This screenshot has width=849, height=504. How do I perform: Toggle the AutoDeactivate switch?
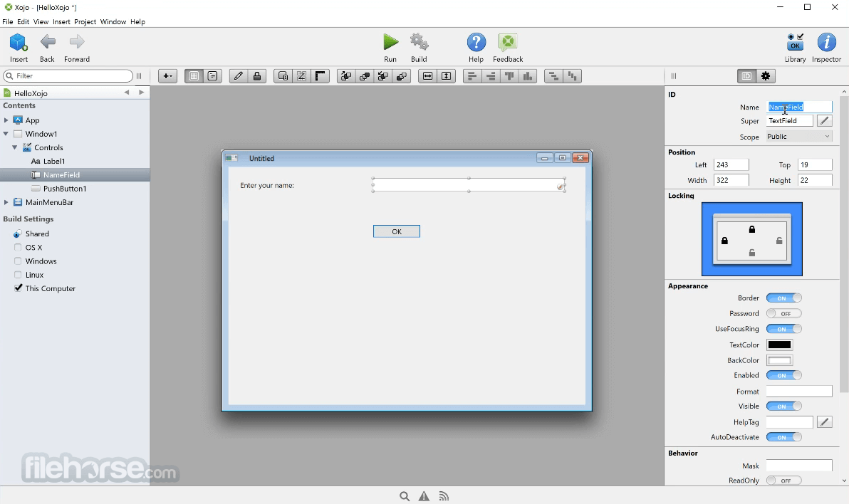[x=784, y=437]
